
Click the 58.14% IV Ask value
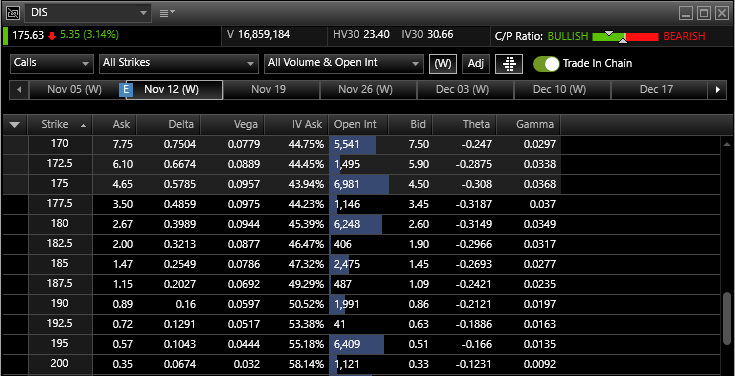pyautogui.click(x=307, y=364)
